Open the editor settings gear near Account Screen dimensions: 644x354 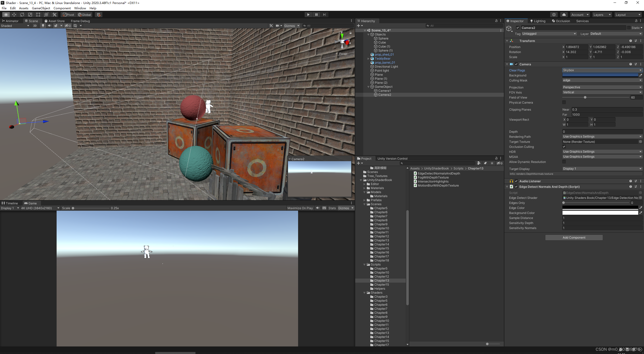click(554, 14)
